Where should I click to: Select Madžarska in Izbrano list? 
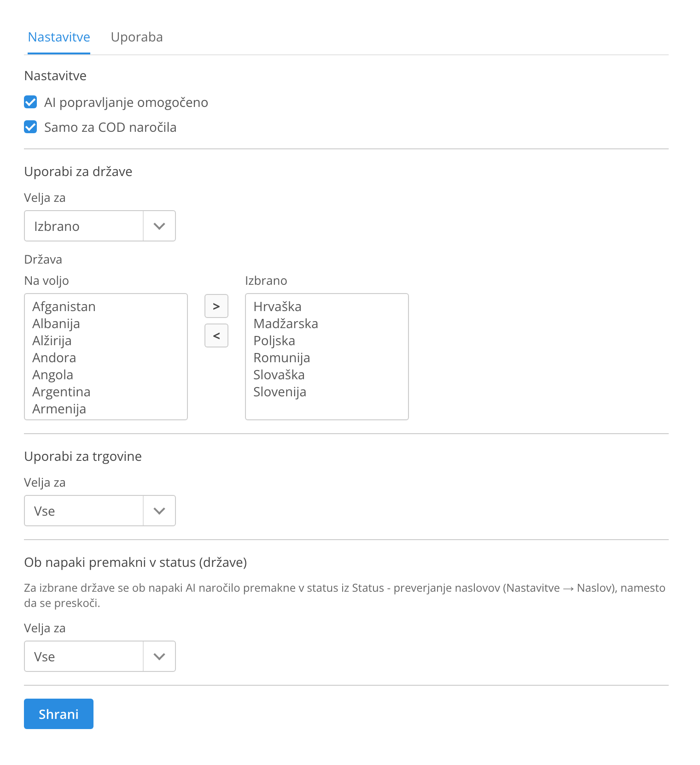tap(327, 324)
